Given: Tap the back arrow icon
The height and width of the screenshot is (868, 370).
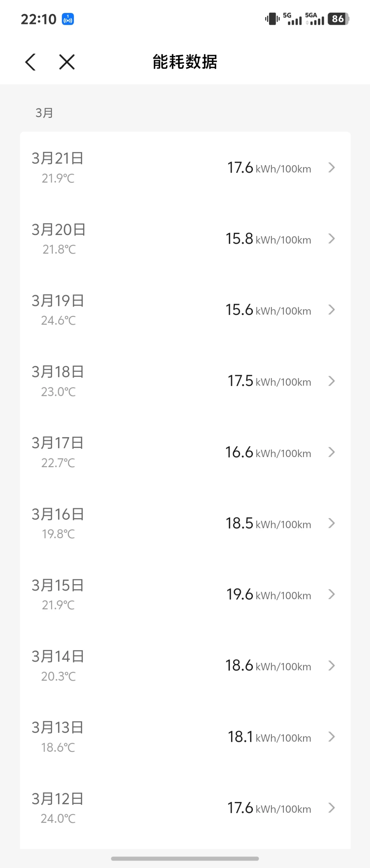Looking at the screenshot, I should pos(30,62).
